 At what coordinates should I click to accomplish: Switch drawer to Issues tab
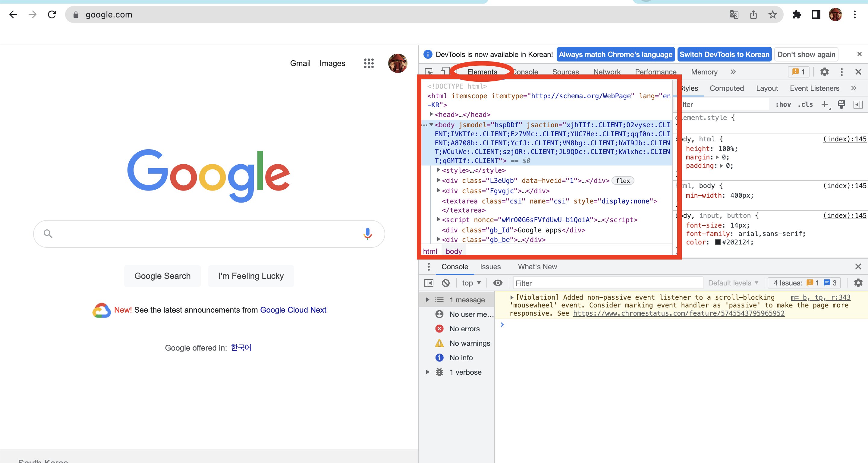(490, 266)
